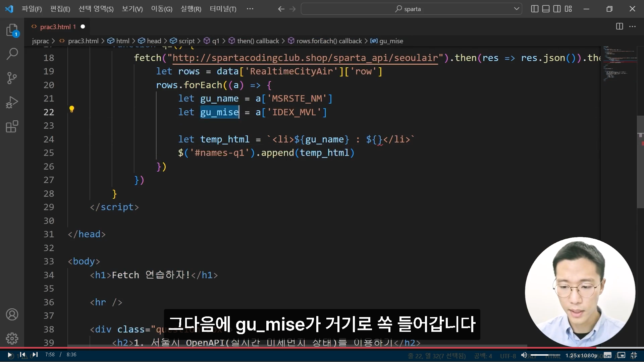Open the Search view in activity bar
The height and width of the screenshot is (362, 644).
tap(12, 54)
